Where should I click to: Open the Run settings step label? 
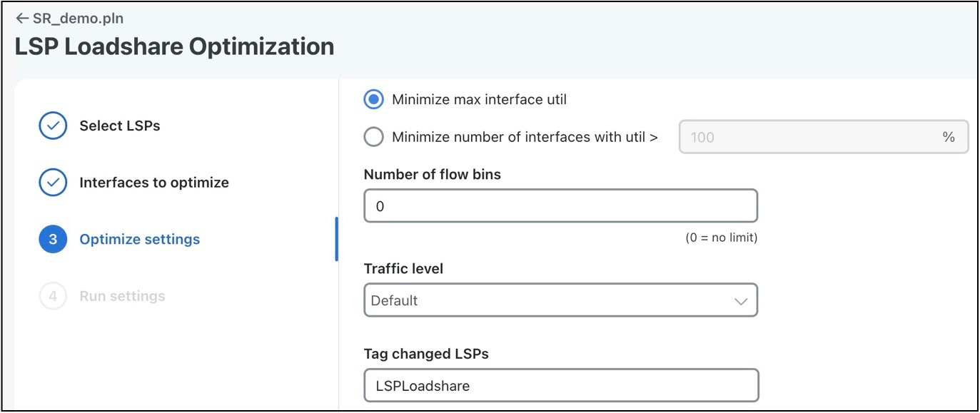click(122, 296)
